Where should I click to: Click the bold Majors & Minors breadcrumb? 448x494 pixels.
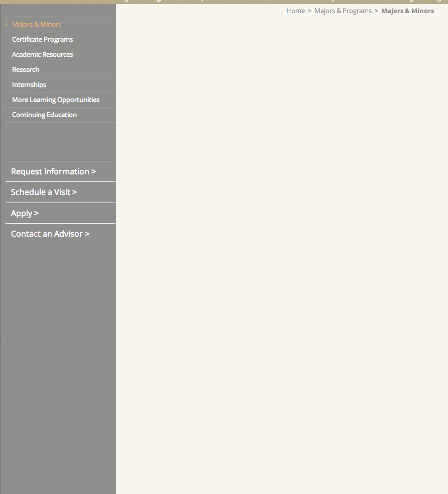(x=407, y=11)
